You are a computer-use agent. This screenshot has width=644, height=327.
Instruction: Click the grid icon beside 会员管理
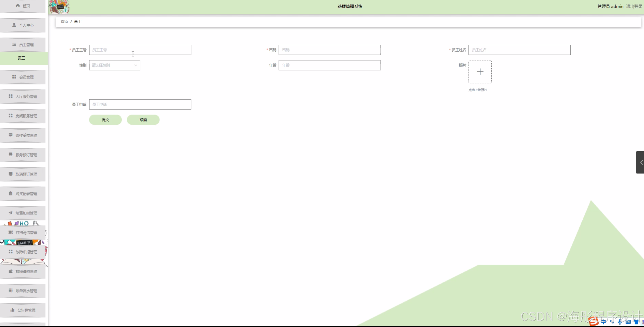click(14, 77)
